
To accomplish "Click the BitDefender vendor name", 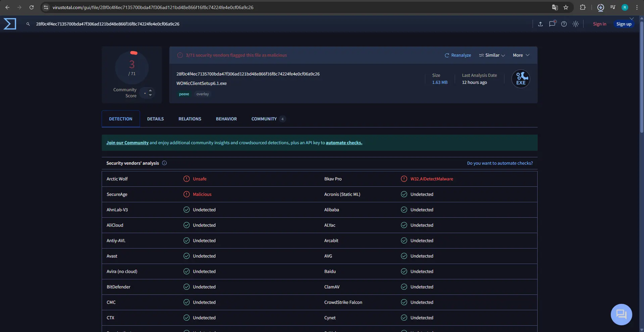I will tap(118, 287).
